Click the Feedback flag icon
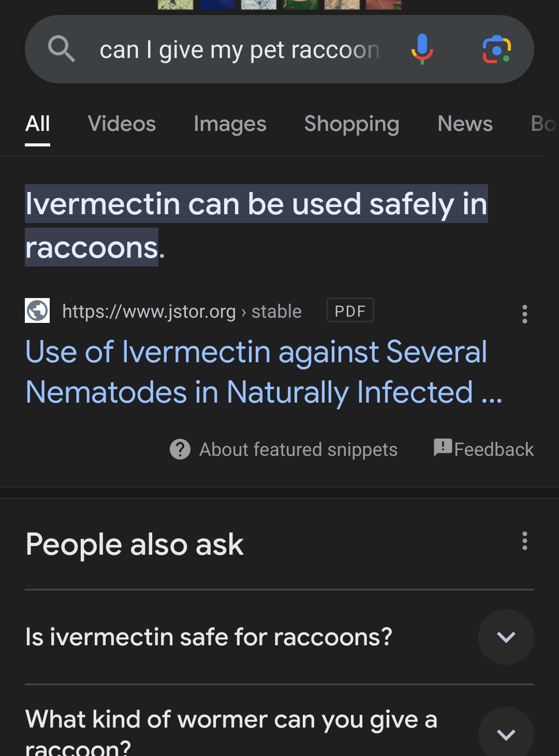This screenshot has width=559, height=756. coord(443,447)
